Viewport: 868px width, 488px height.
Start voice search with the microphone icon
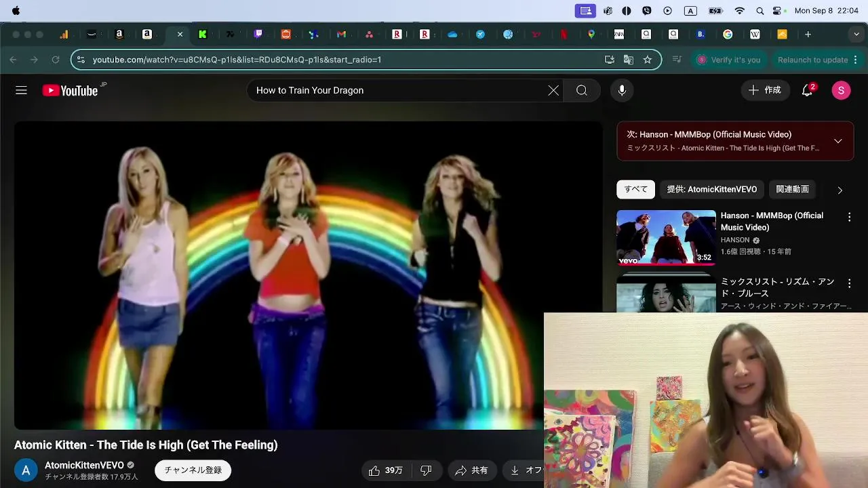coord(622,90)
